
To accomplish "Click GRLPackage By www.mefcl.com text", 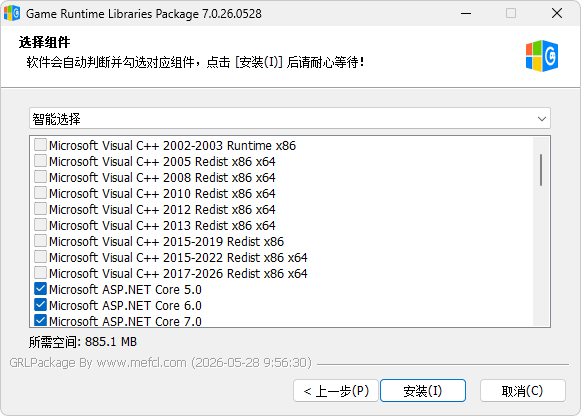I will 98,362.
